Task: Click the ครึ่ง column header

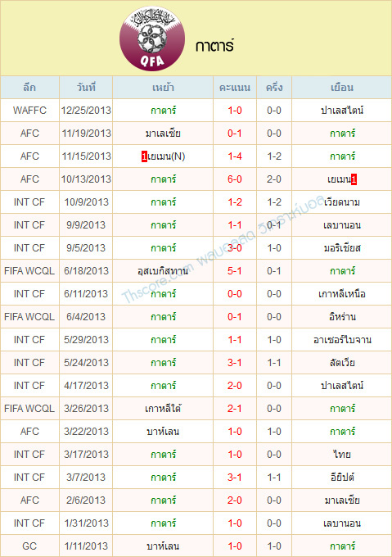Action: click(274, 87)
